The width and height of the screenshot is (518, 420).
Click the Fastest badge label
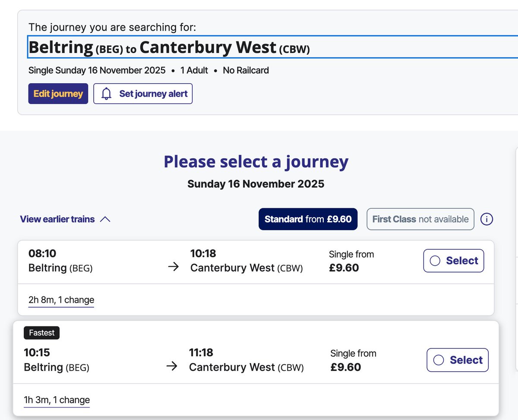pyautogui.click(x=42, y=333)
